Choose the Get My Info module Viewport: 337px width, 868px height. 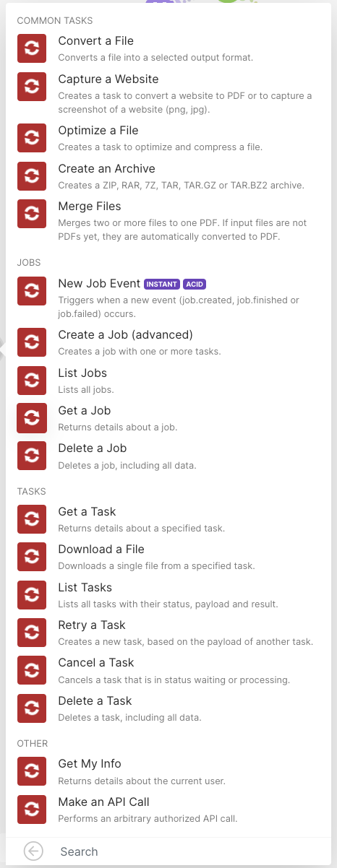tap(168, 771)
